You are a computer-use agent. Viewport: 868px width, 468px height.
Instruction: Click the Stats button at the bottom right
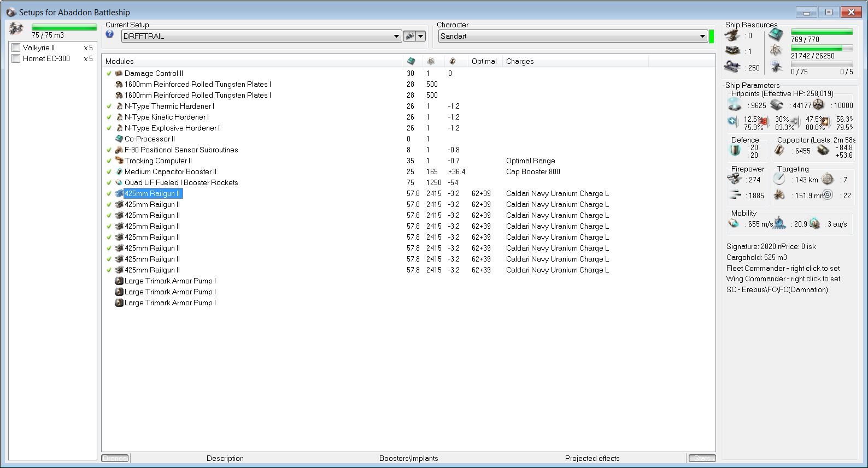pyautogui.click(x=702, y=458)
